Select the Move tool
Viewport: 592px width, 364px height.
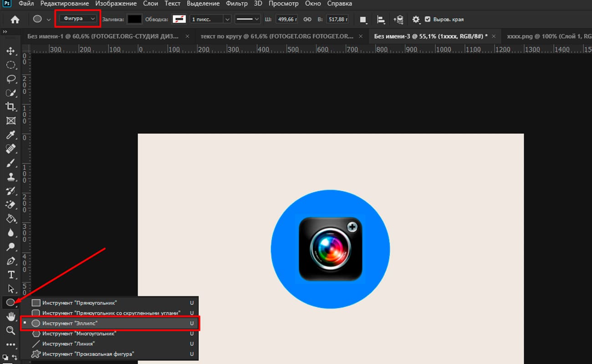(10, 51)
